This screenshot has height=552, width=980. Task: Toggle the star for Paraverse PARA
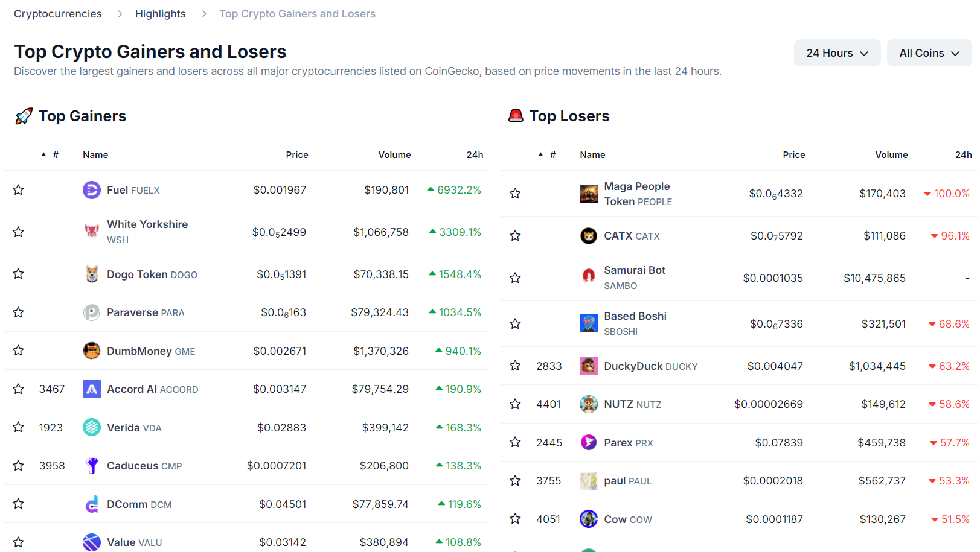coord(19,312)
